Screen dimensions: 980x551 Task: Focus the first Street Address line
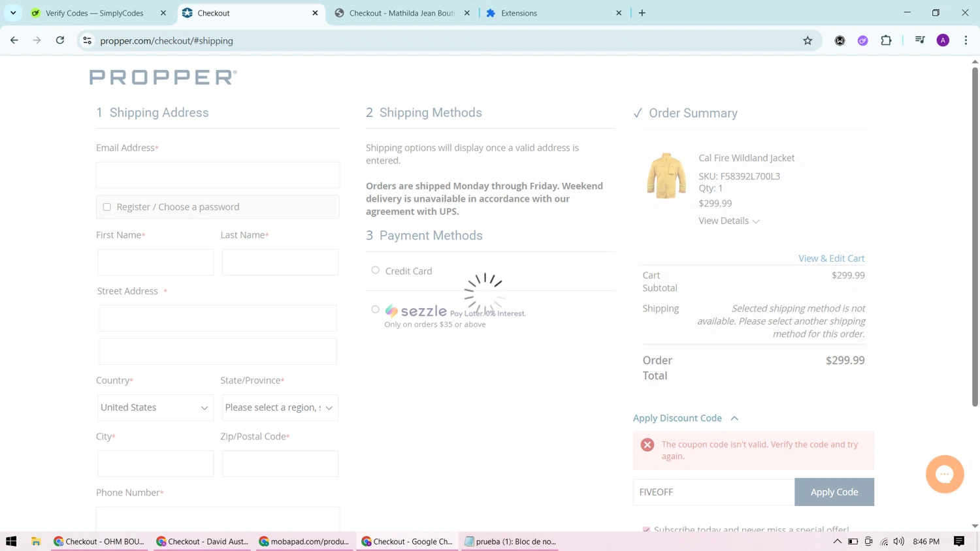(x=218, y=318)
